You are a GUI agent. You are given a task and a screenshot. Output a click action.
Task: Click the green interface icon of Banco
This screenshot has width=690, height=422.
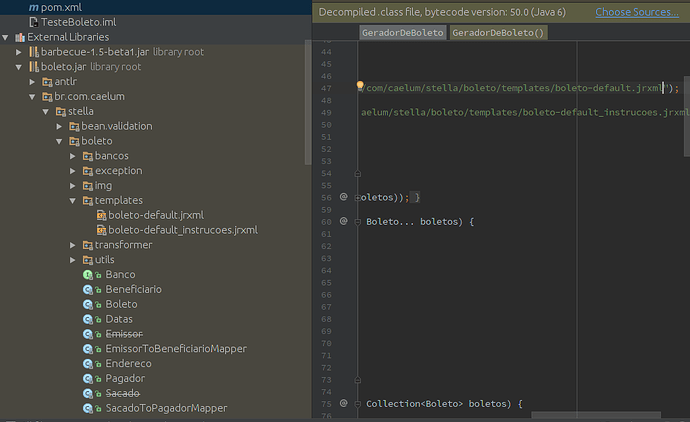(x=88, y=275)
